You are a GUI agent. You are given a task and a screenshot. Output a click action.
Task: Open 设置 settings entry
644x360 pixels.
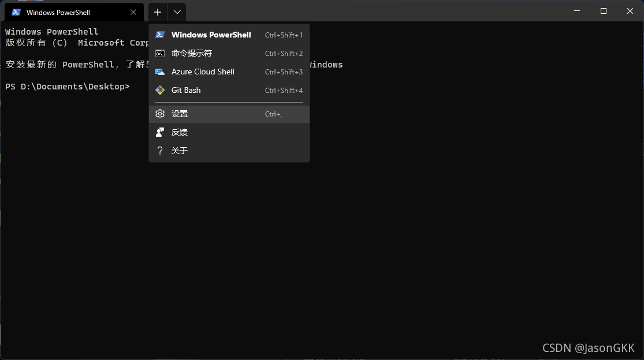(229, 114)
